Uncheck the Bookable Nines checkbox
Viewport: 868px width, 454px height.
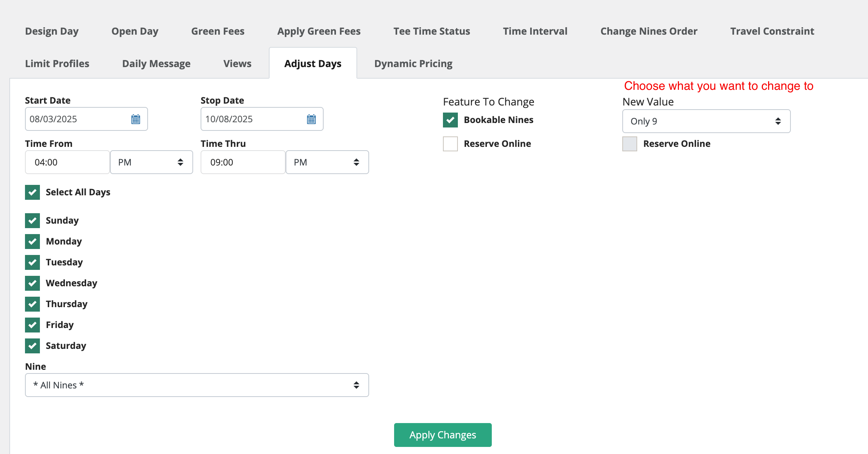pos(450,120)
